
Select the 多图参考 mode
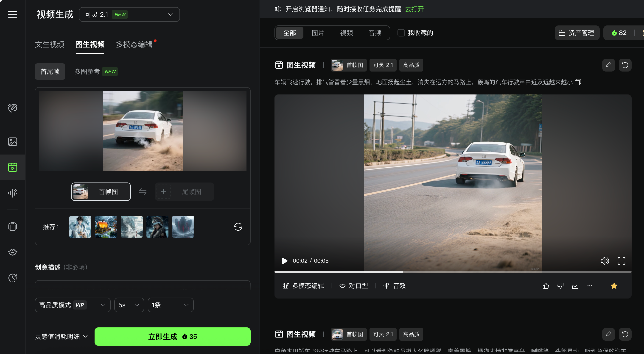[96, 72]
